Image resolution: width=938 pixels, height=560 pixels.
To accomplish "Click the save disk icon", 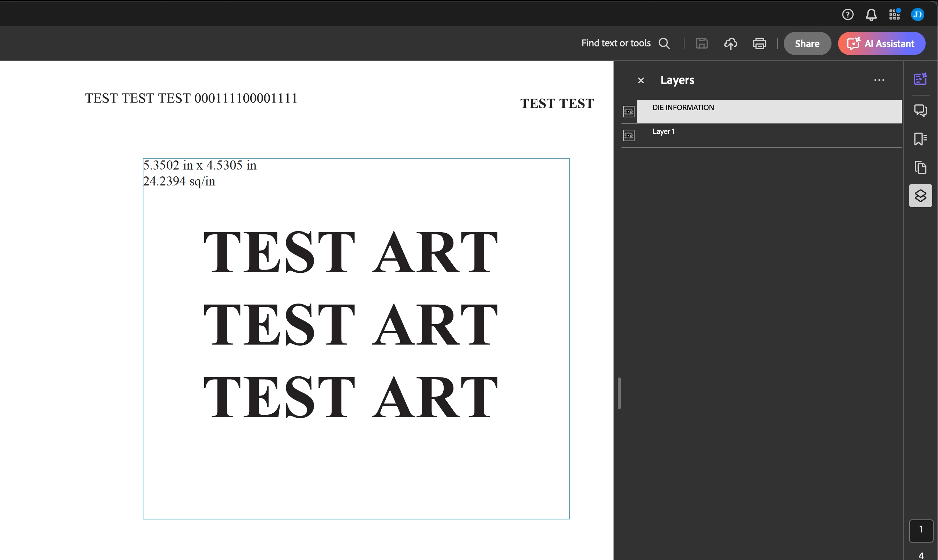I will coord(702,43).
